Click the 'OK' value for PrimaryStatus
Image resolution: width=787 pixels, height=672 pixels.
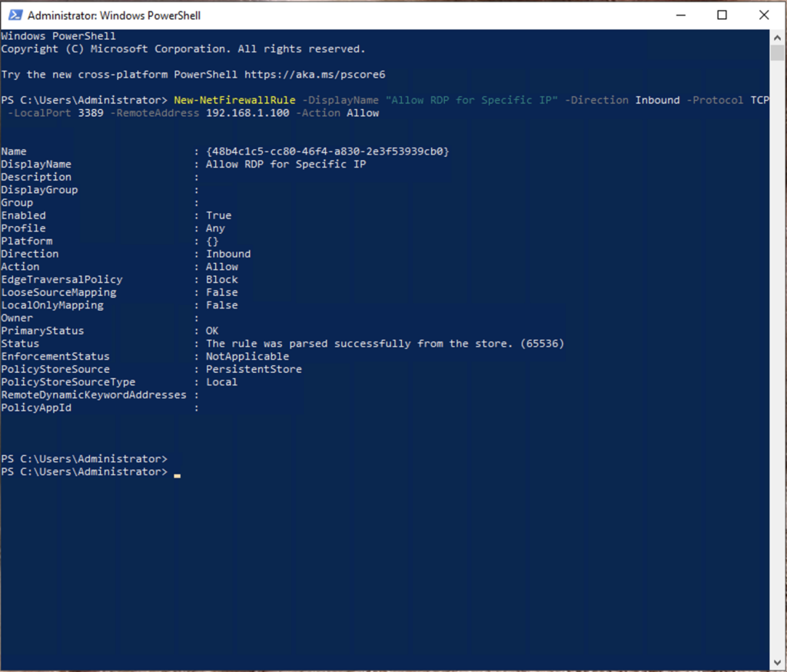point(212,331)
